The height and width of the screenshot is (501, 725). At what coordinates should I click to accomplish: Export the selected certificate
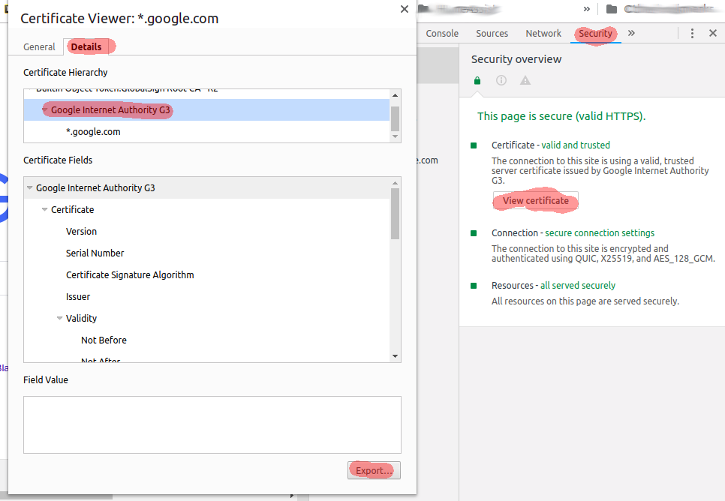[x=374, y=470]
